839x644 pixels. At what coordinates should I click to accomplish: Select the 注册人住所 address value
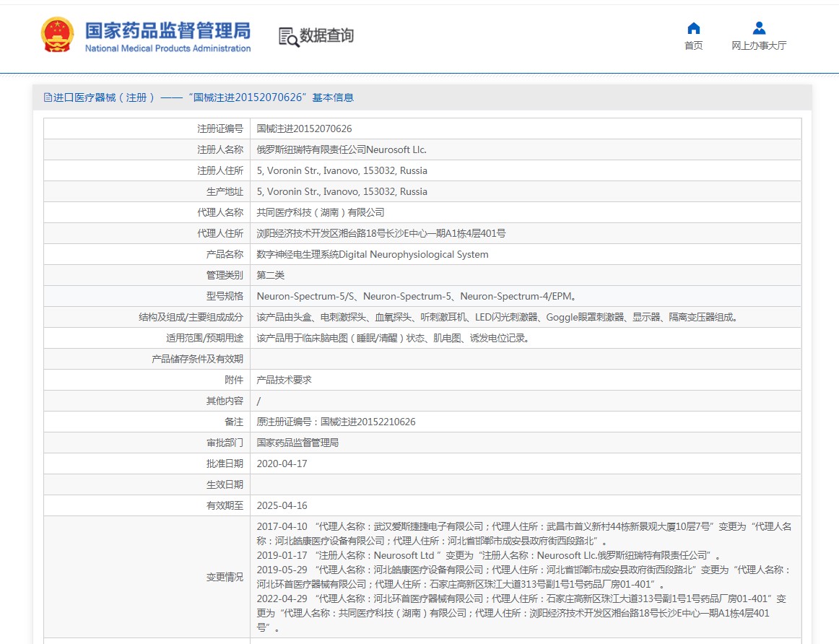tap(342, 170)
